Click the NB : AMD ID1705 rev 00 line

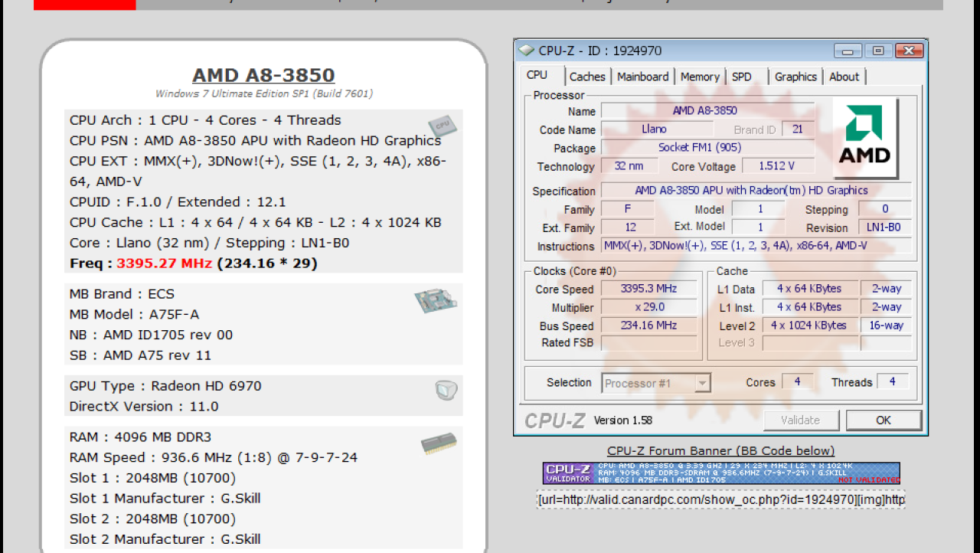click(x=151, y=335)
